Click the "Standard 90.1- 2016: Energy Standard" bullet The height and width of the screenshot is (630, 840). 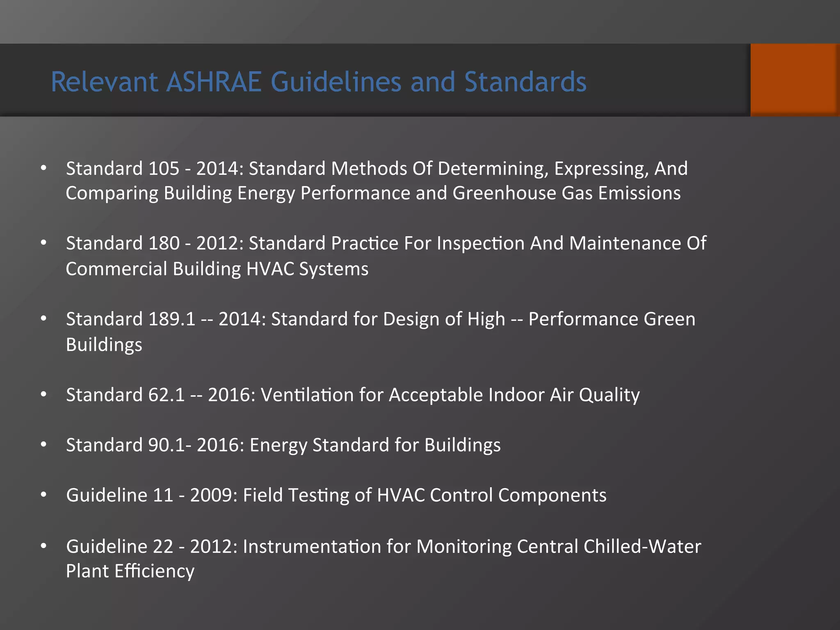click(x=283, y=445)
